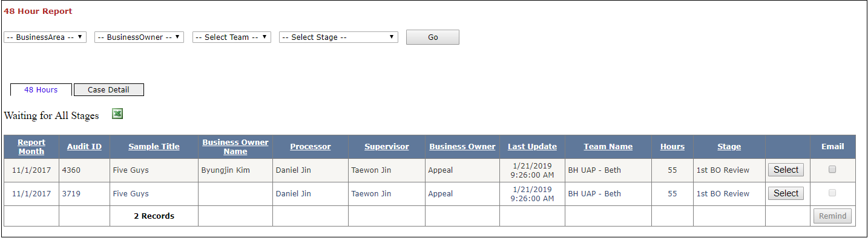Image resolution: width=868 pixels, height=238 pixels.
Task: Click the Remind button
Action: click(833, 216)
